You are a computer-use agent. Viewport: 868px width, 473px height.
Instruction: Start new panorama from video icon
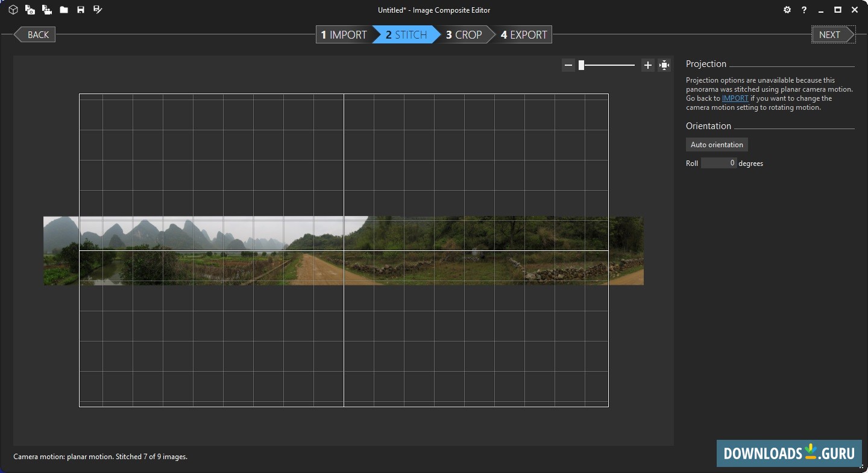click(x=46, y=10)
